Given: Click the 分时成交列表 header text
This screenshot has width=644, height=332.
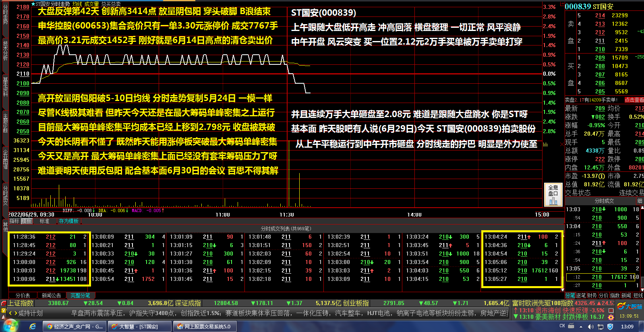Looking at the screenshot, I should click(286, 229).
